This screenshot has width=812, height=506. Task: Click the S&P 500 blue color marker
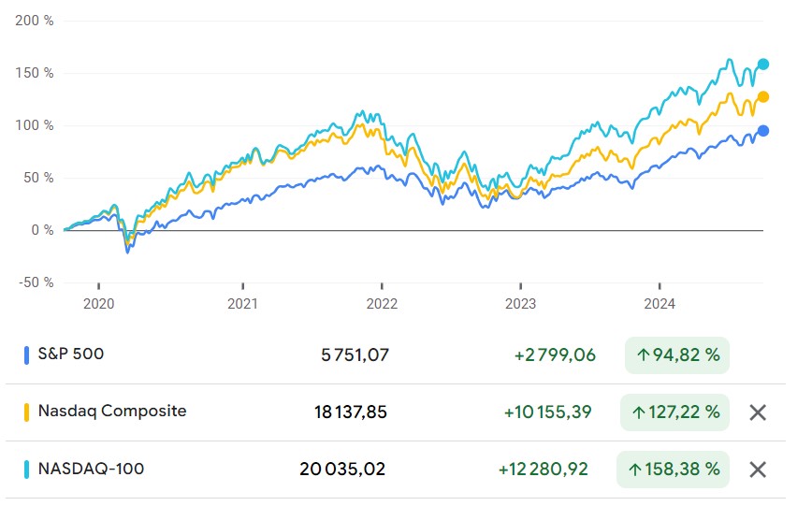click(27, 354)
